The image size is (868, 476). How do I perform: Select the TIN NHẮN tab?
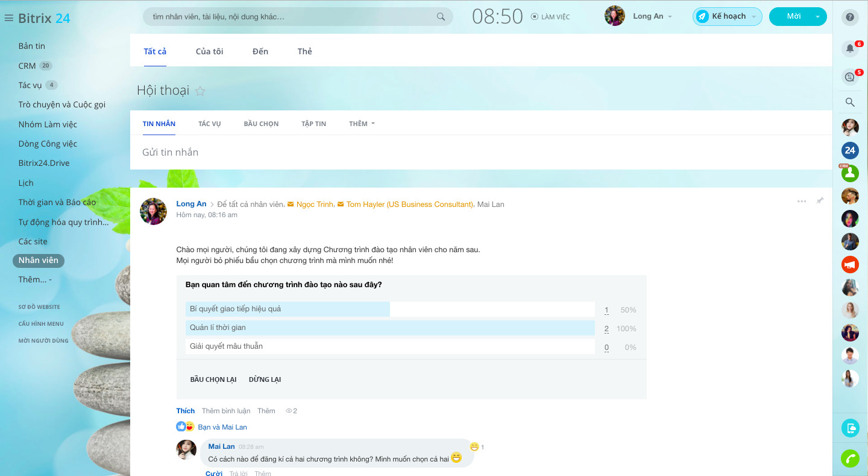159,124
